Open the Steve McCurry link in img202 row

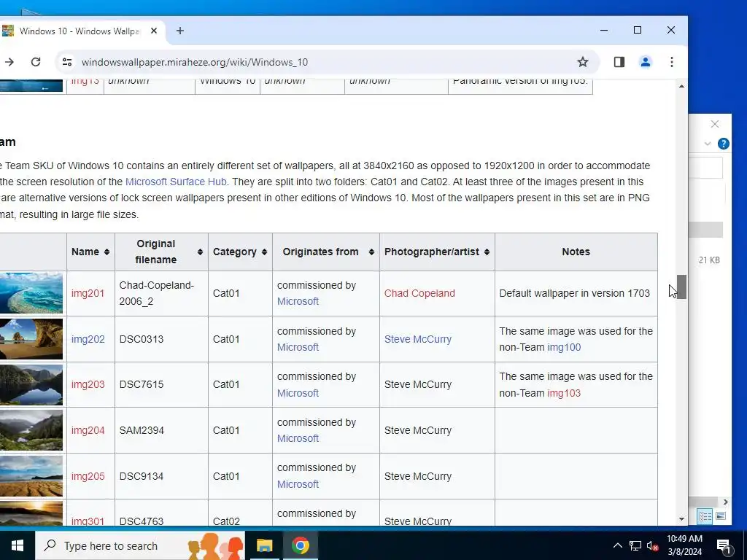pyautogui.click(x=418, y=339)
